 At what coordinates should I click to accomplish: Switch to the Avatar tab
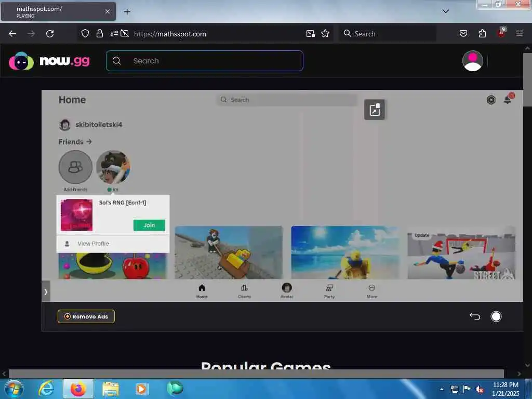(287, 291)
